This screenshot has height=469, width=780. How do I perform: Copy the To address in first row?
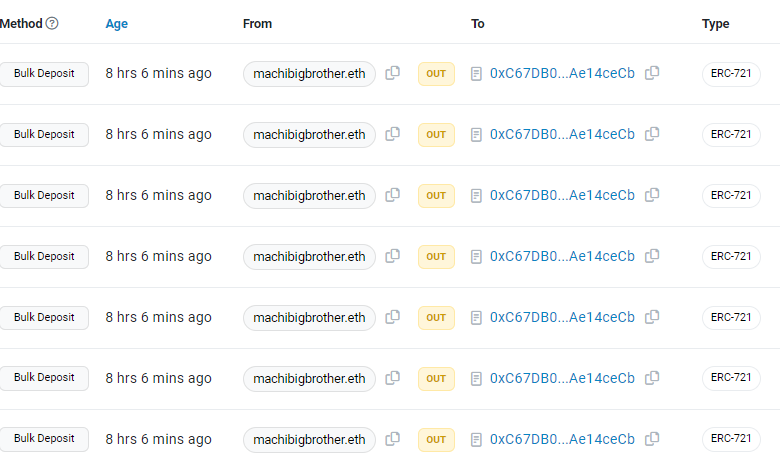coord(652,73)
